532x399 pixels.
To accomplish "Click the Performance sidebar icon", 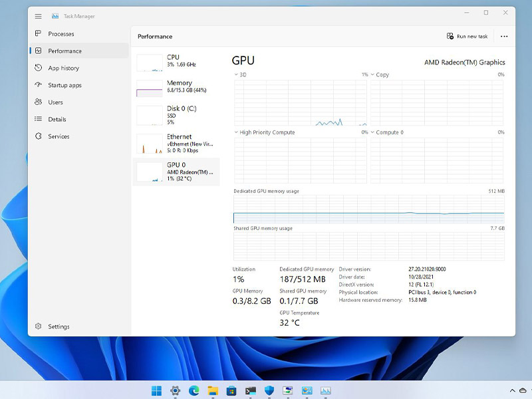I will [39, 51].
